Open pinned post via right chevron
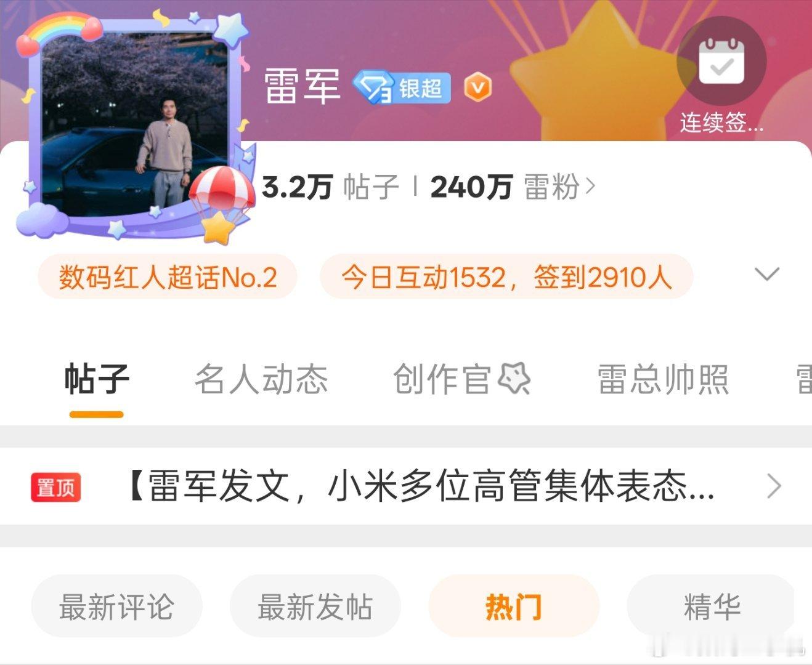Screen dimensions: 812x665 (x=774, y=486)
